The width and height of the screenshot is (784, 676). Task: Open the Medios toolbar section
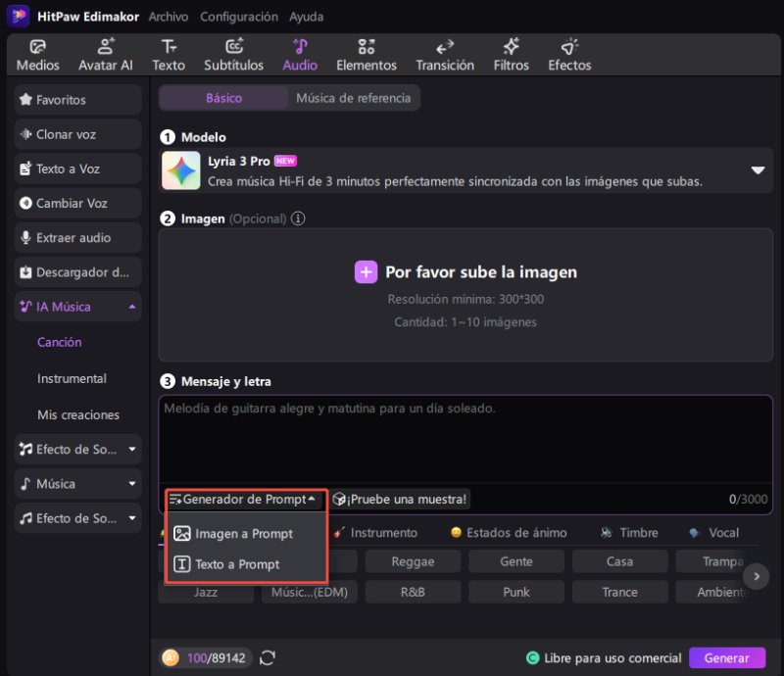(37, 55)
